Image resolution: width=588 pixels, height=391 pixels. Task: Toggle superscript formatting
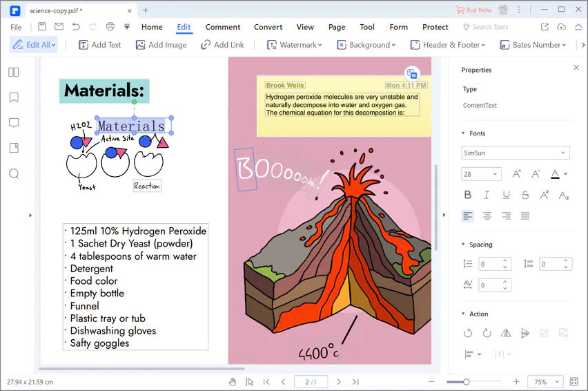coord(544,195)
